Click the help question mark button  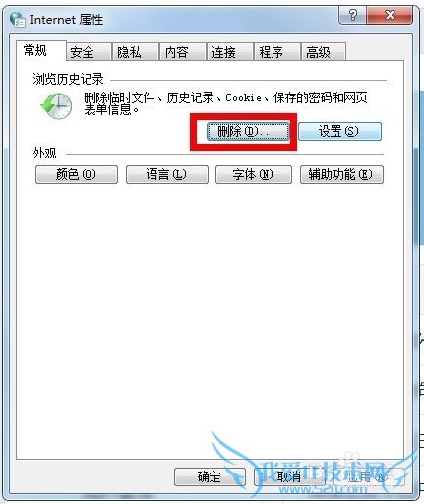pyautogui.click(x=353, y=15)
